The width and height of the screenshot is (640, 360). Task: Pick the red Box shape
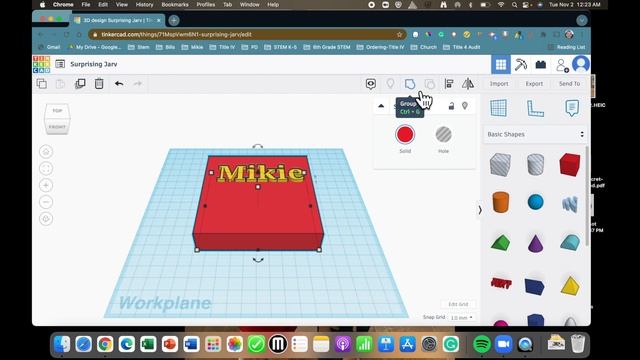[x=570, y=164]
